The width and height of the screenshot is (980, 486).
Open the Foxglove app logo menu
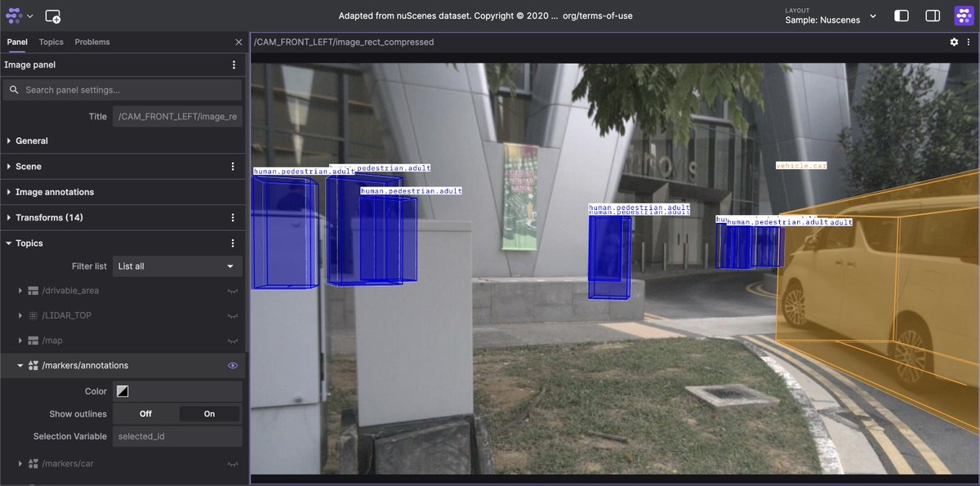click(x=19, y=16)
